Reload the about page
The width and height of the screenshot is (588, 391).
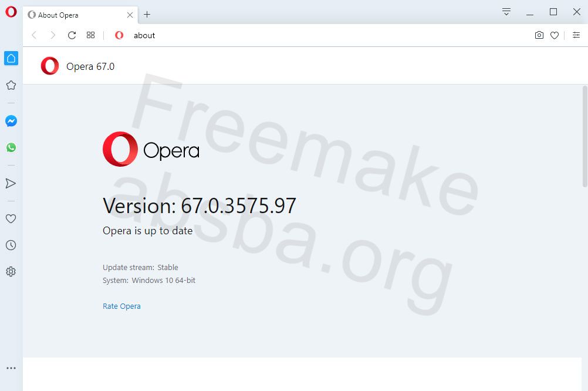point(72,35)
